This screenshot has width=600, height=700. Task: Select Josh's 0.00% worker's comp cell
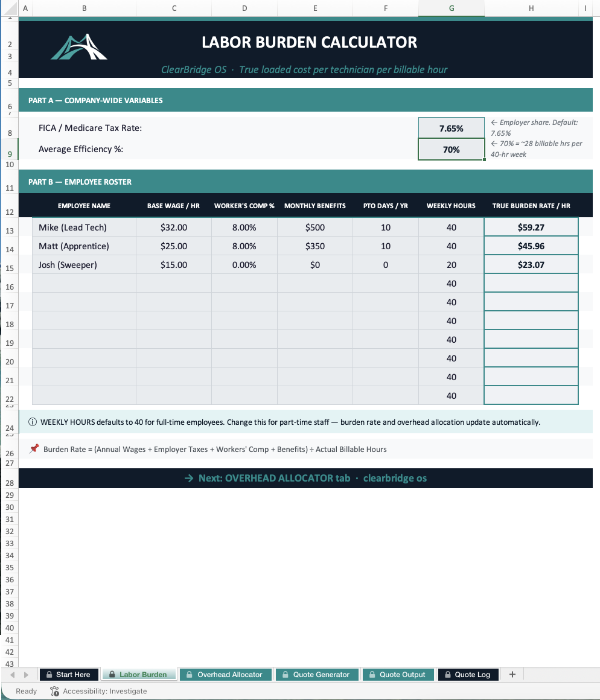coord(244,265)
